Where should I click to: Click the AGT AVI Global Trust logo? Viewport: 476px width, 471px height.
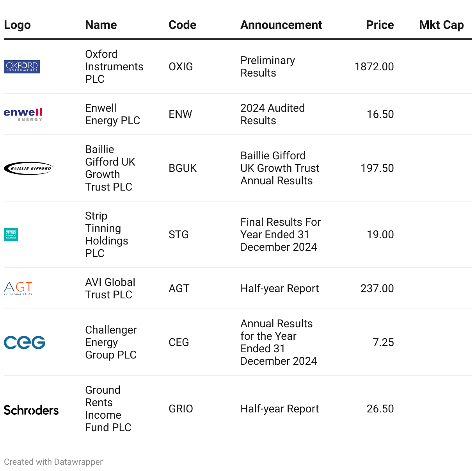18,289
